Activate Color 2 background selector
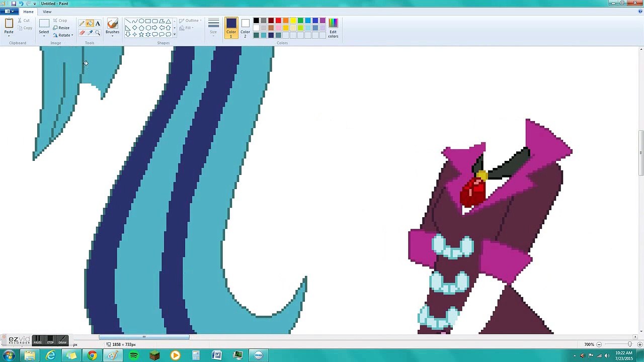This screenshot has width=644, height=362. [x=245, y=28]
